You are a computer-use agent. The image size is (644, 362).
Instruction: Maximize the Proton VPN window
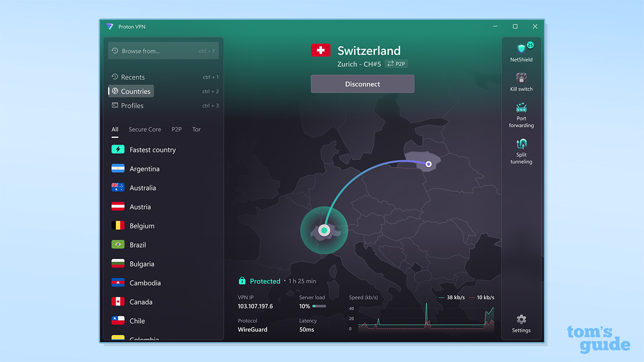pyautogui.click(x=515, y=26)
